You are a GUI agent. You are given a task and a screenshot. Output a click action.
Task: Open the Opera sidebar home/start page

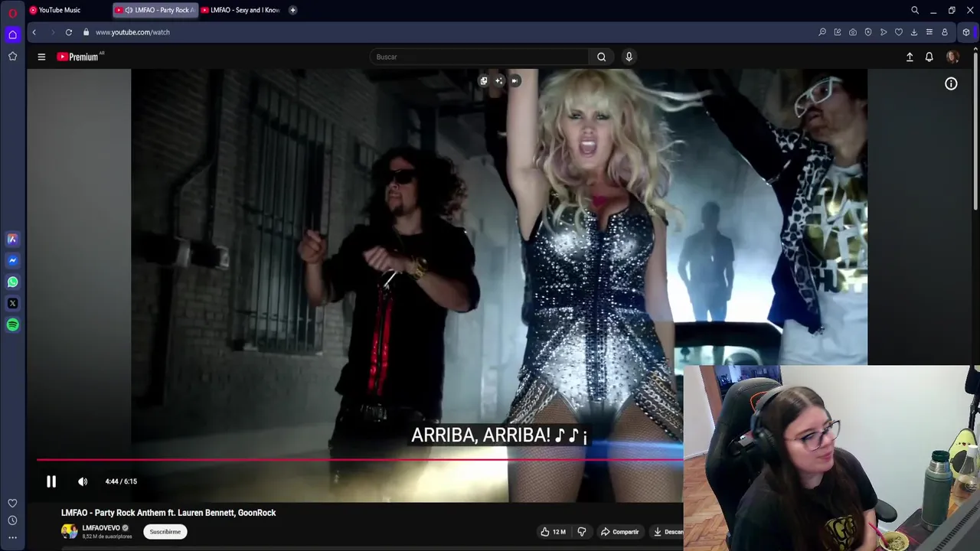[12, 34]
